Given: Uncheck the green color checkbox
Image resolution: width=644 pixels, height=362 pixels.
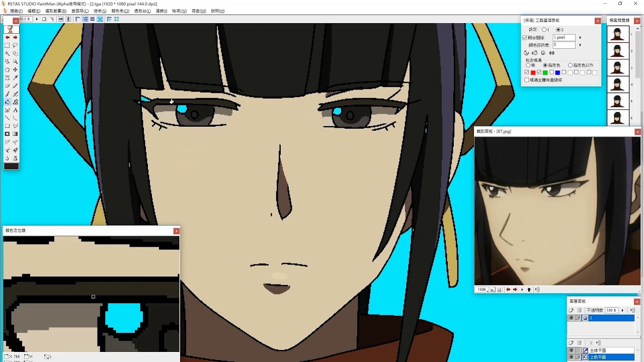Looking at the screenshot, I should pos(539,72).
